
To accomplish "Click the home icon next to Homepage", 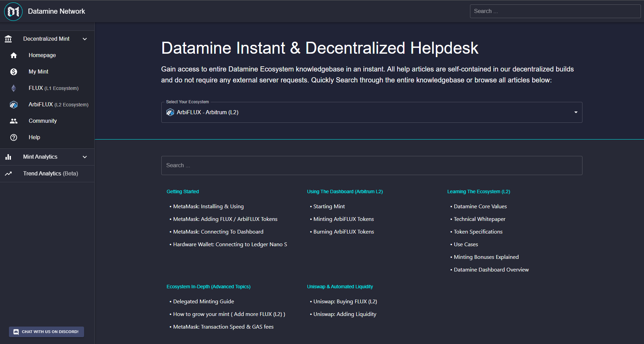I will [14, 55].
